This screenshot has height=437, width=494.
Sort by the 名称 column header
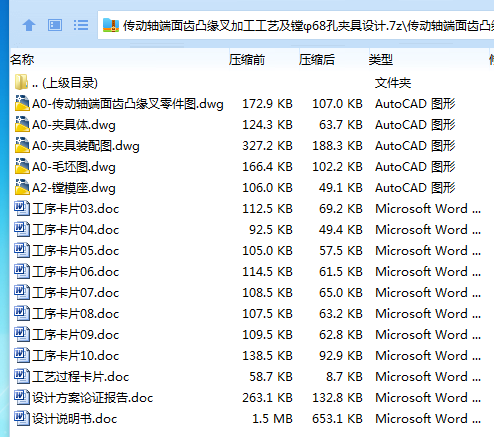22,60
